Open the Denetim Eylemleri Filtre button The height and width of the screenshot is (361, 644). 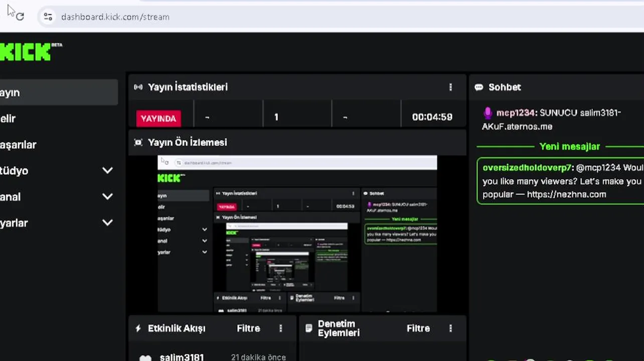click(418, 328)
